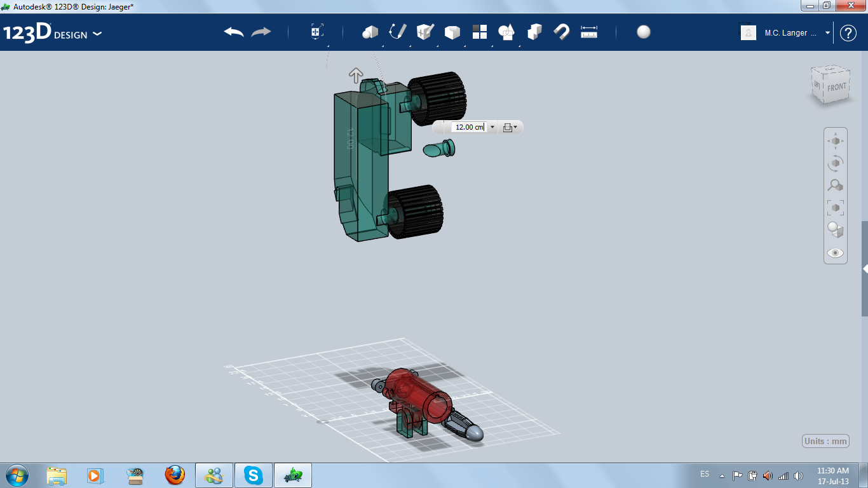
Task: Open Action Center flag icon in tray
Action: coord(737,475)
